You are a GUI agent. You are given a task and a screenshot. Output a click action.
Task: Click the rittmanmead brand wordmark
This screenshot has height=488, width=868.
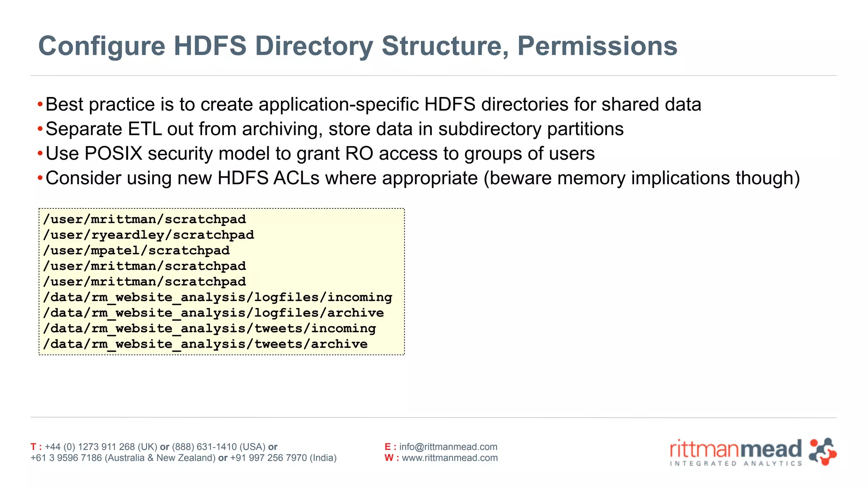click(736, 449)
